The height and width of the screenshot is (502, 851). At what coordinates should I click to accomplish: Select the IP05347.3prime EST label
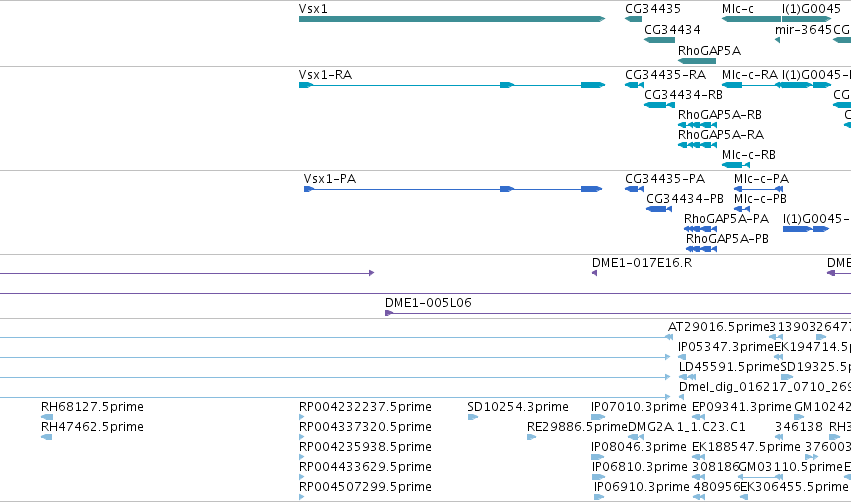tap(726, 347)
